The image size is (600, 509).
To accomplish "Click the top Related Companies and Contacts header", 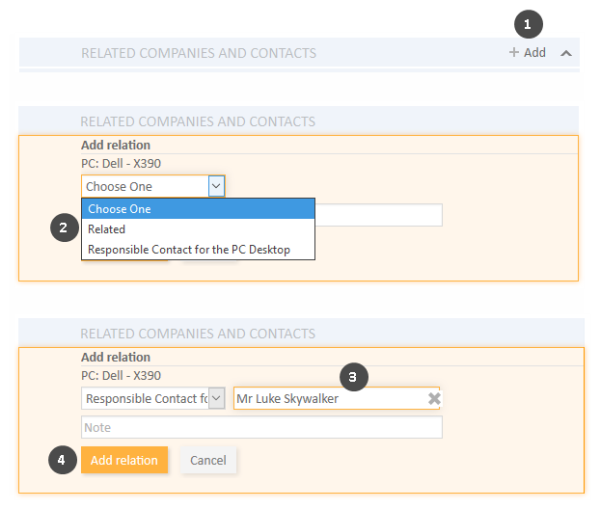I will point(199,53).
